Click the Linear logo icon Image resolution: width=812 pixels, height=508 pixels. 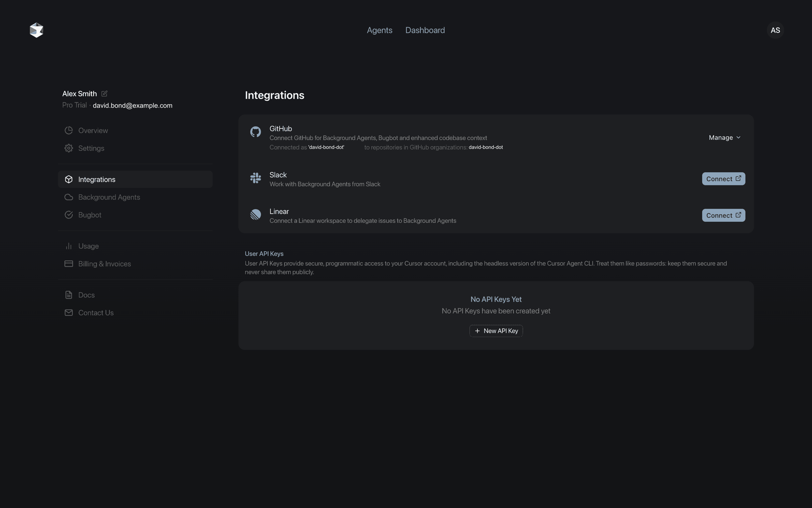(255, 215)
